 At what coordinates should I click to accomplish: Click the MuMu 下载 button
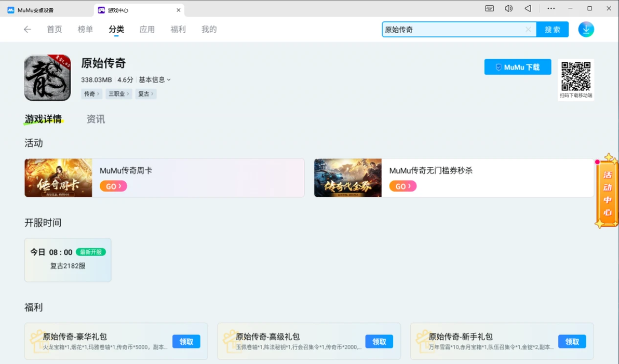(x=518, y=67)
